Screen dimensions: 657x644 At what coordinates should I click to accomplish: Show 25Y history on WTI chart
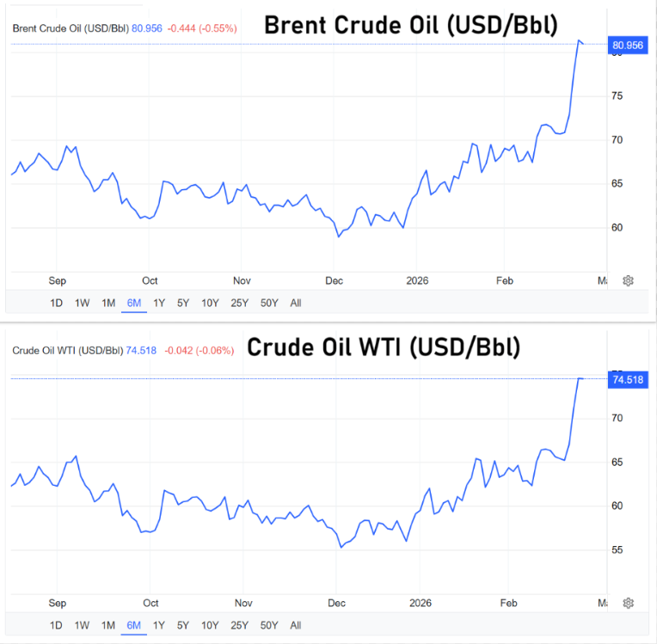click(240, 625)
